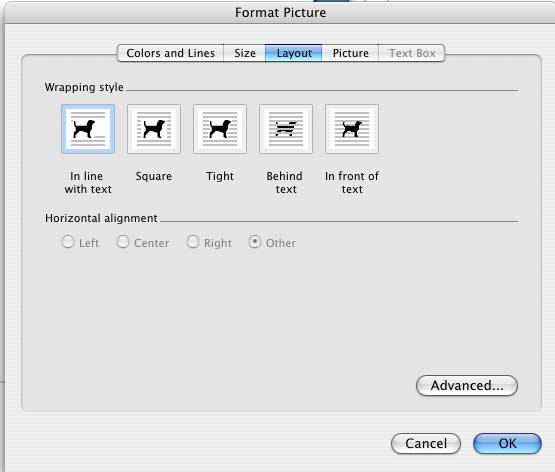Viewport: 555px width, 472px height.
Task: Select the Right alignment radio button
Action: pyautogui.click(x=193, y=242)
